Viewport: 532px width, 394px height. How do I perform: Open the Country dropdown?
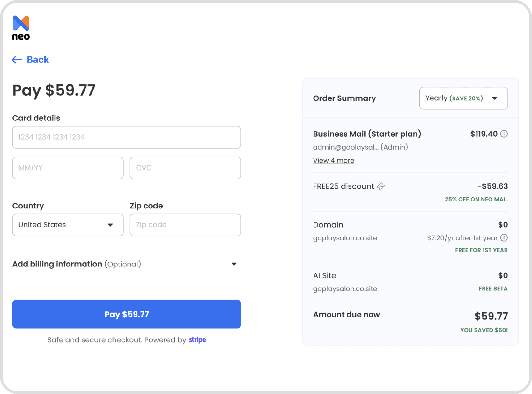point(68,225)
